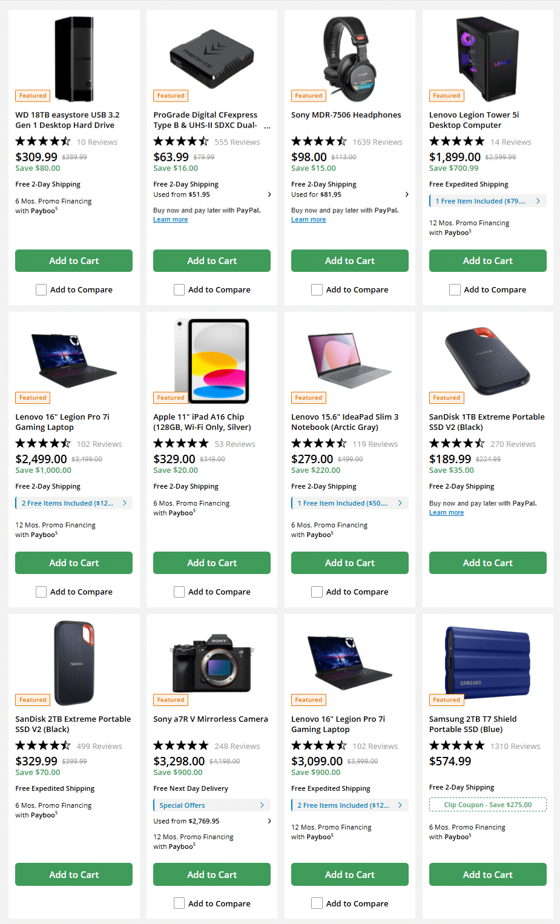Viewport: 560px width, 924px height.
Task: Open PayPal Learn more link under ProGrade reader
Action: tap(170, 219)
